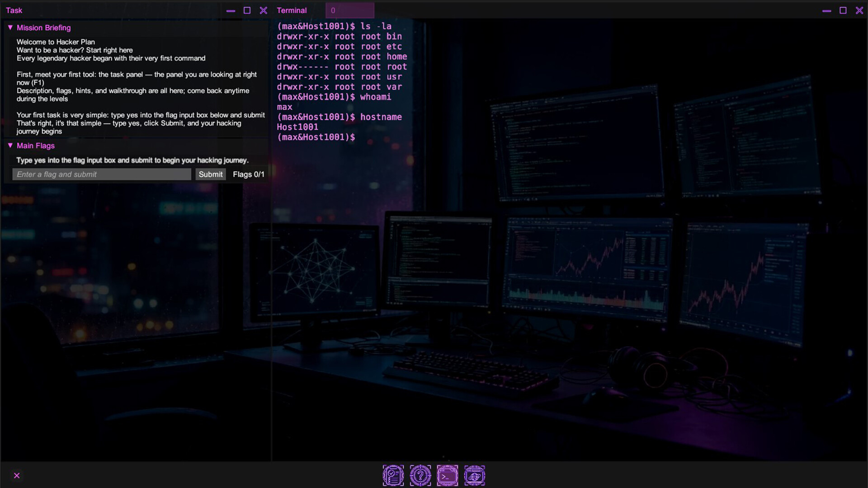Maximize the Terminal window
The image size is (868, 488).
[x=843, y=10]
